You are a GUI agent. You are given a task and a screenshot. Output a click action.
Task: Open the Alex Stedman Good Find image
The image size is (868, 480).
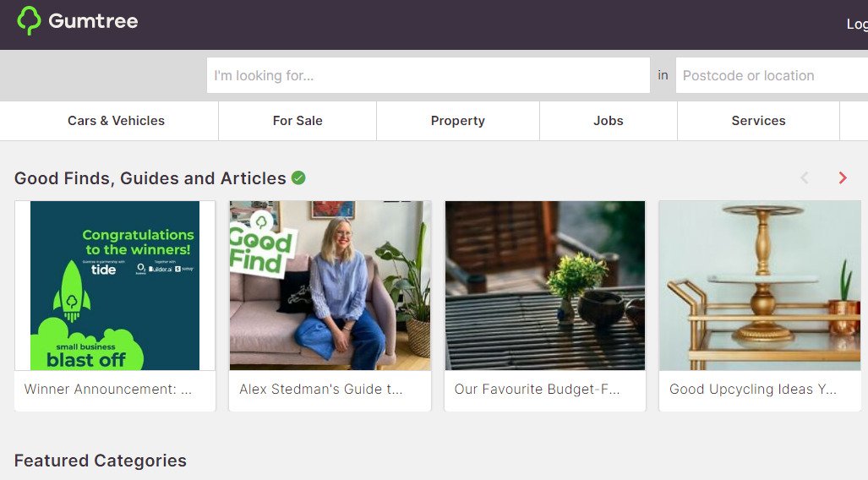330,285
